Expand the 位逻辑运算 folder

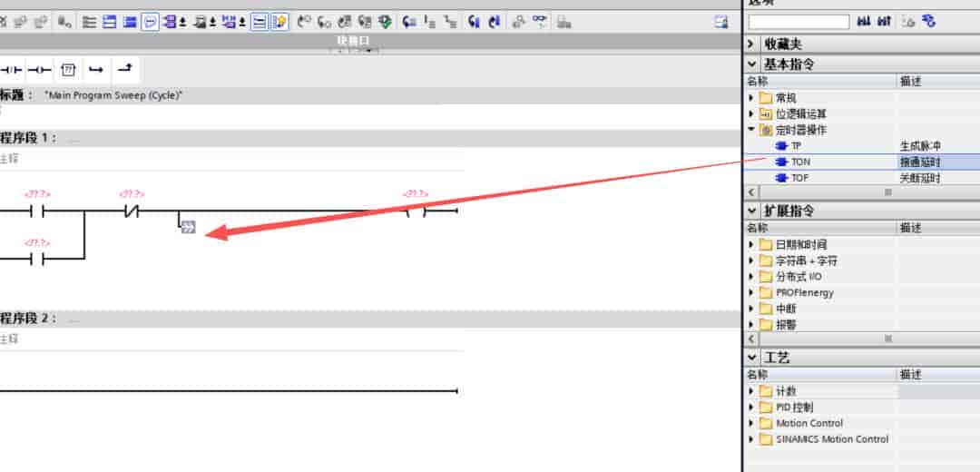point(751,114)
